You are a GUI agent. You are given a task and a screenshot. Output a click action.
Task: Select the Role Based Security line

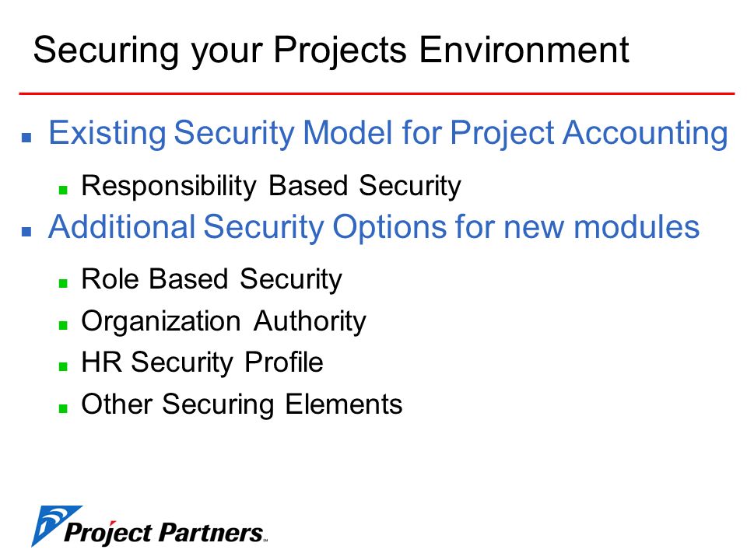(212, 279)
